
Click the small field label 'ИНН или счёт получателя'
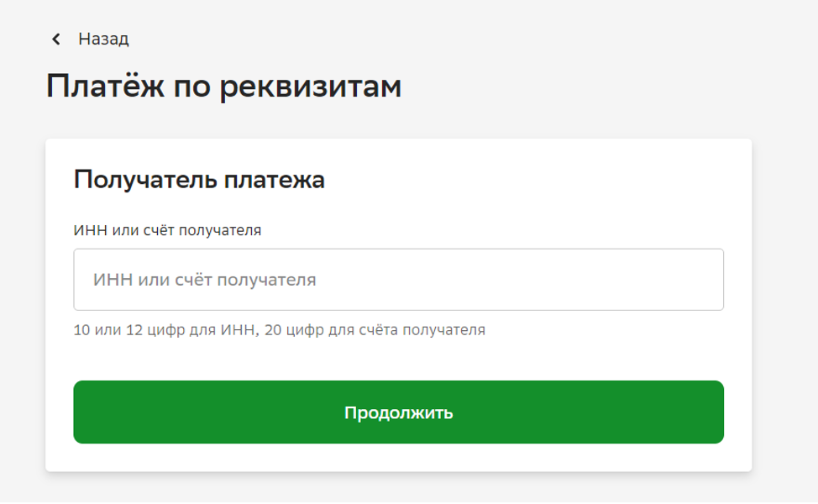click(x=167, y=230)
